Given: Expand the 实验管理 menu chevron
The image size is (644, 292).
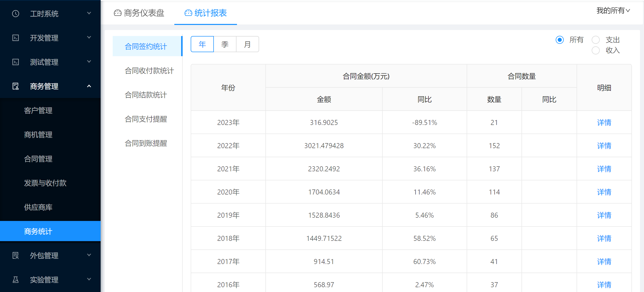Looking at the screenshot, I should [89, 279].
